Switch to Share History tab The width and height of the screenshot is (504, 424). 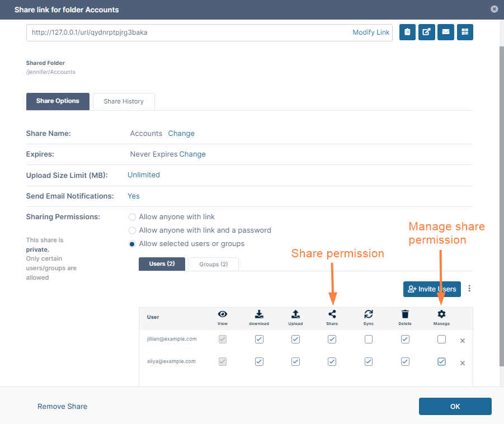[124, 101]
